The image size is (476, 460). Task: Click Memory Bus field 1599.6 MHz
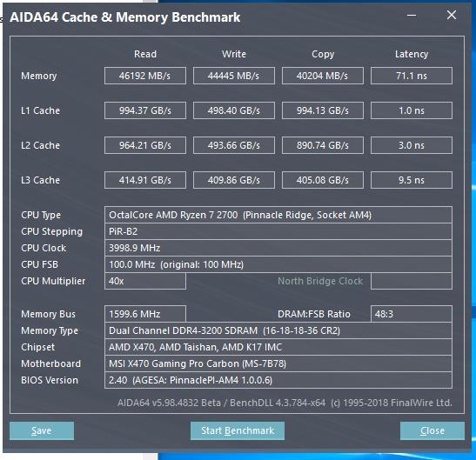[145, 314]
